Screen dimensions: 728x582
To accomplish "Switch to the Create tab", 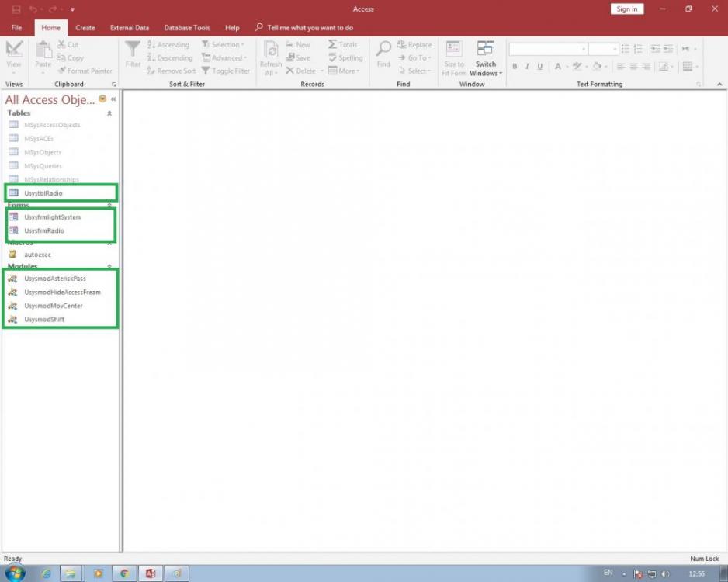I will coord(85,28).
